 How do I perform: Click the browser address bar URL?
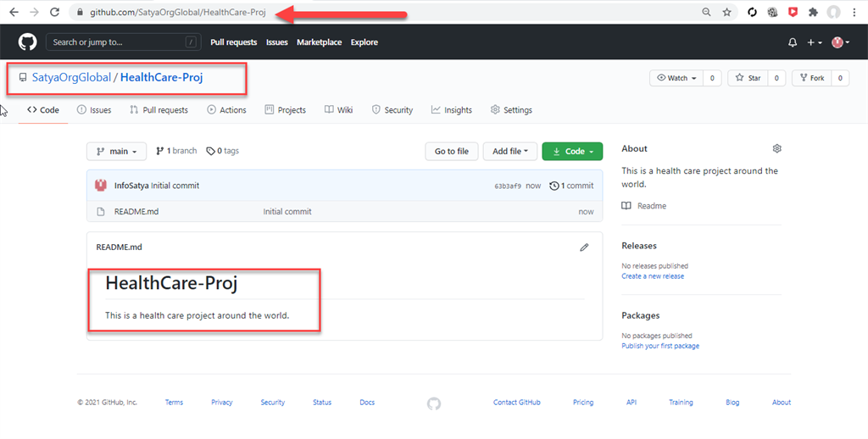pos(178,12)
